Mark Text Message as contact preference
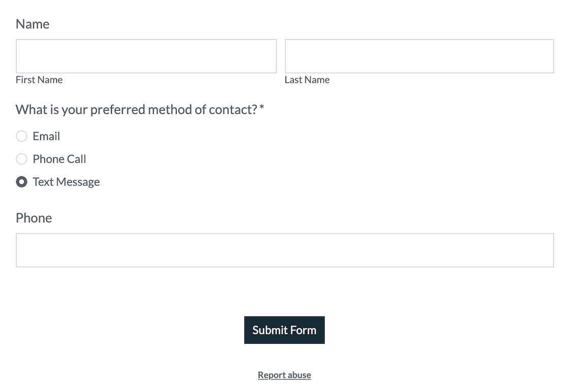 [x=21, y=182]
